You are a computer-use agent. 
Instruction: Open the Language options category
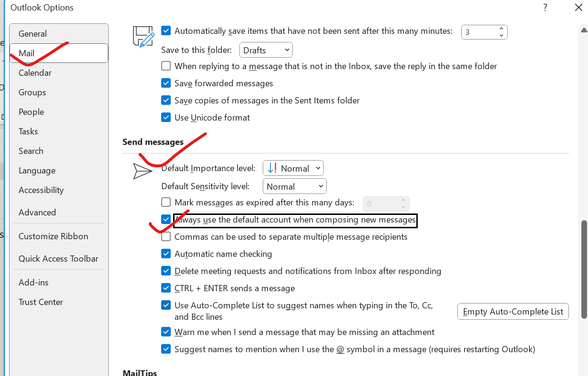59,171
